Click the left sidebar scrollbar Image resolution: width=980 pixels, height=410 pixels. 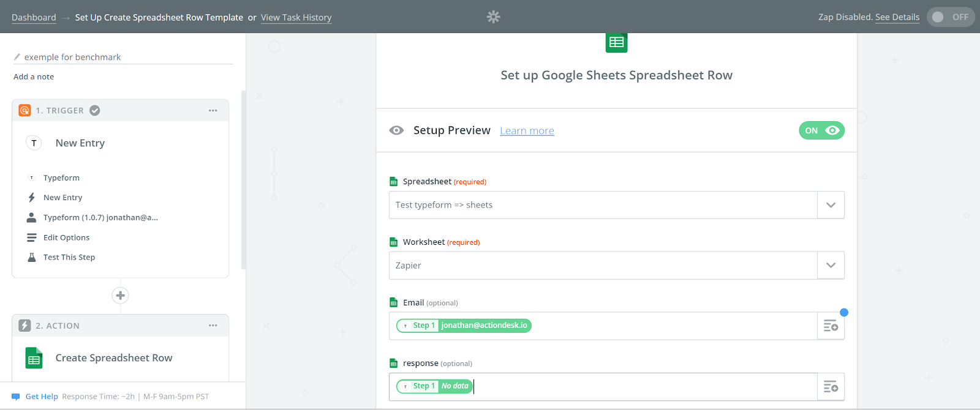coord(243,181)
